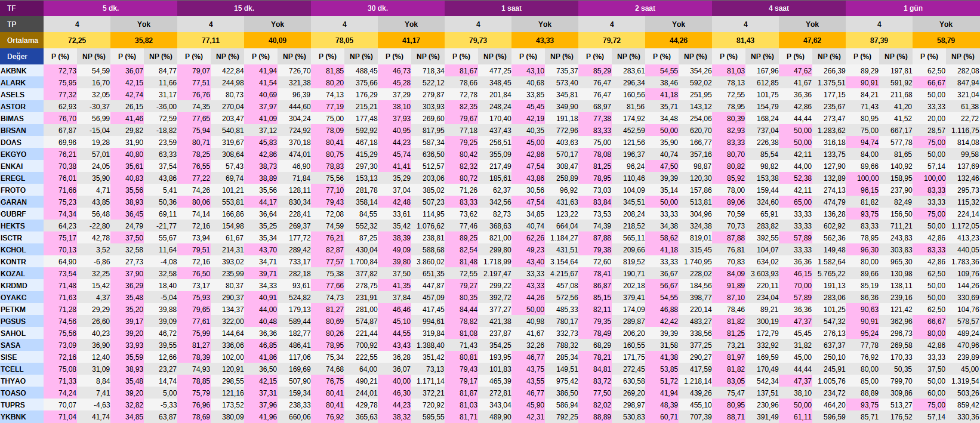Select the ASELS row label

click(21, 95)
